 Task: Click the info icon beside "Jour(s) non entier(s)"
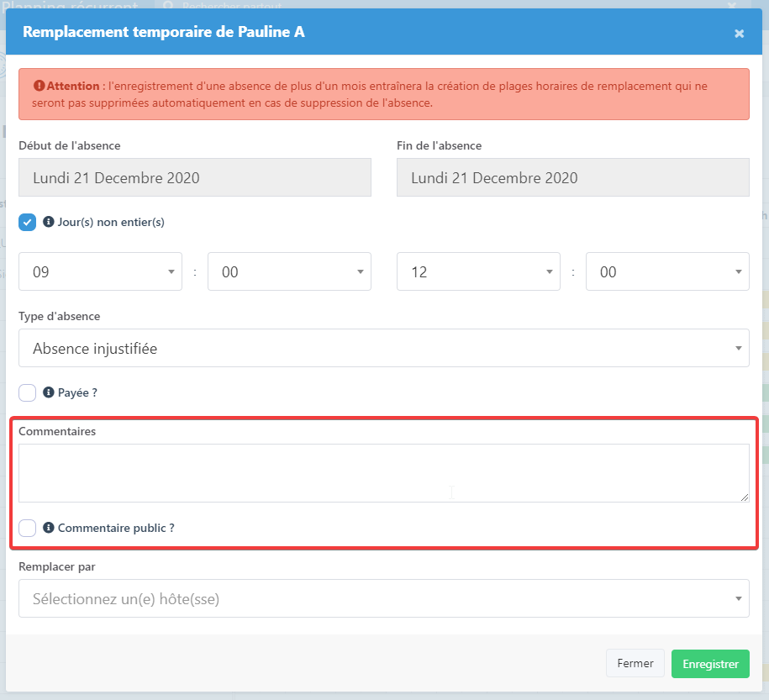click(x=49, y=222)
